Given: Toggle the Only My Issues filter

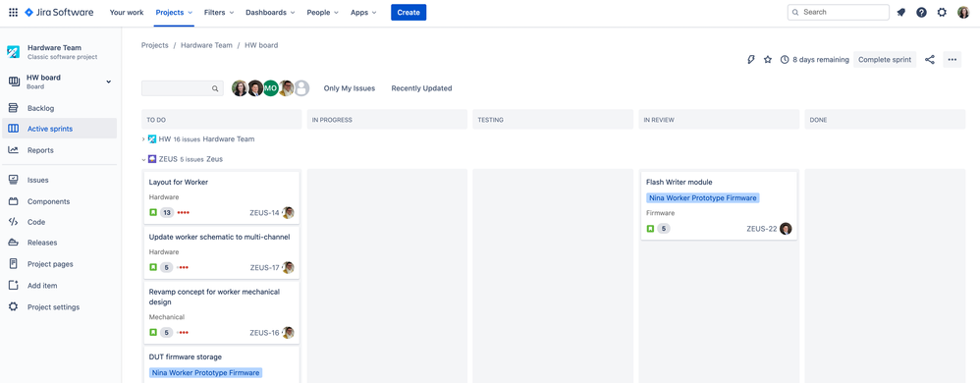Looking at the screenshot, I should [x=350, y=88].
